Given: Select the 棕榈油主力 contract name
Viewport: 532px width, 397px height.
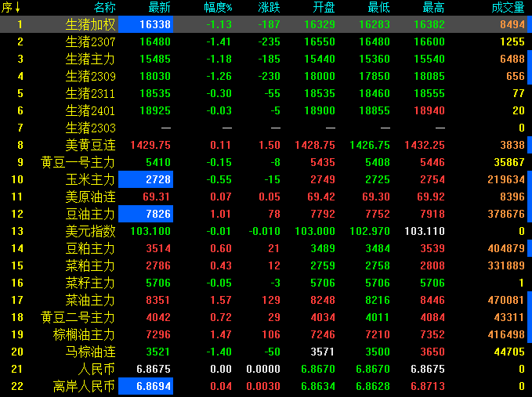Looking at the screenshot, I should coord(85,334).
